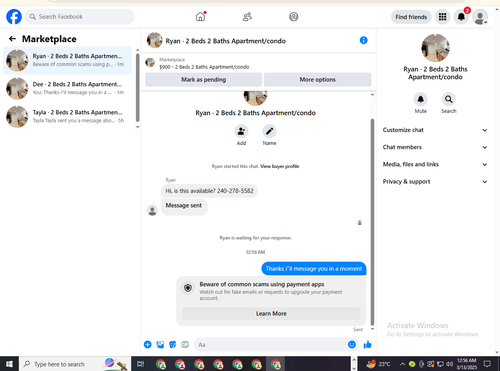Open Windows Task View
Image resolution: width=500 pixels, height=371 pixels.
click(x=140, y=364)
